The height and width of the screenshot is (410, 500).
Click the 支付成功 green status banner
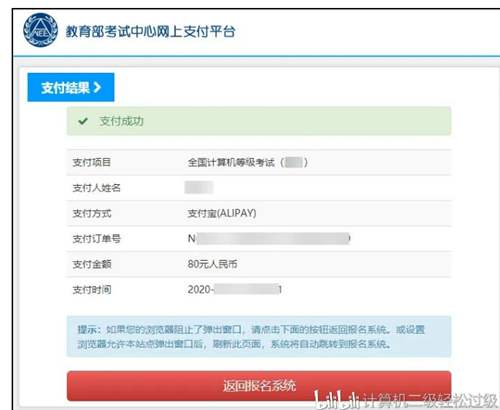tap(259, 121)
